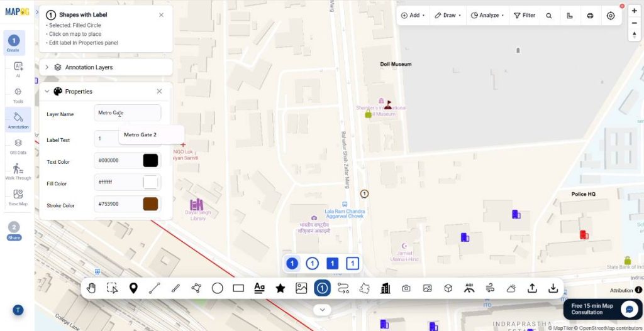
Task: Click the Layer Name input field
Action: (128, 113)
